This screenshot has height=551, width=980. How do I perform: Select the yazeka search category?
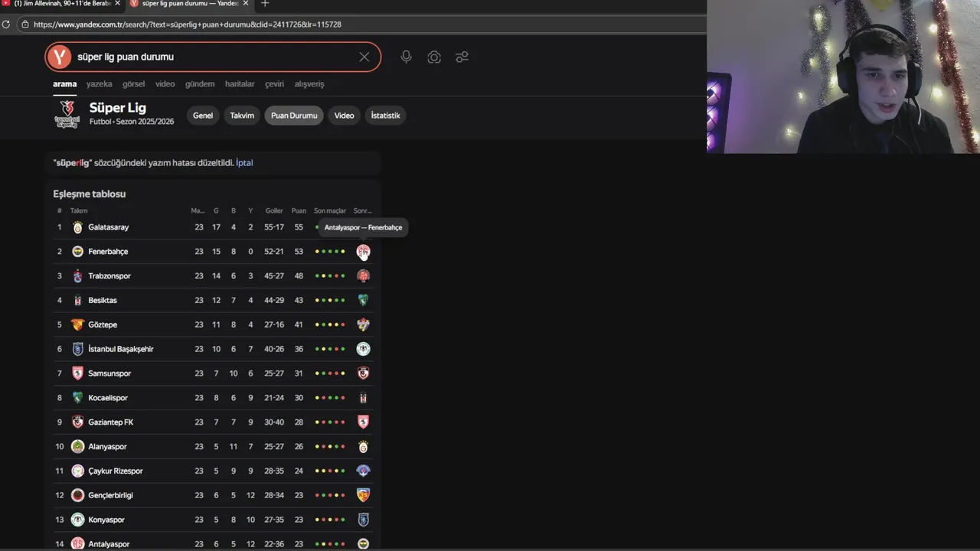99,84
